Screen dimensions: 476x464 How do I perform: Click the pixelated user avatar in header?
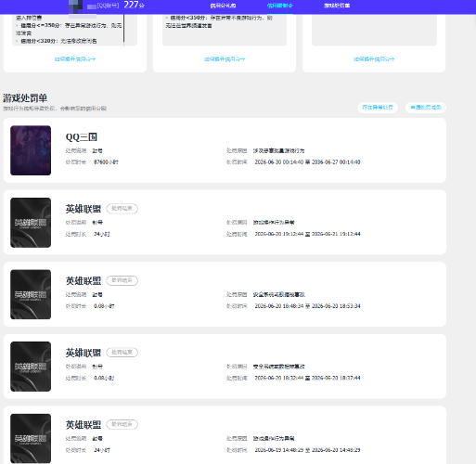[x=75, y=6]
